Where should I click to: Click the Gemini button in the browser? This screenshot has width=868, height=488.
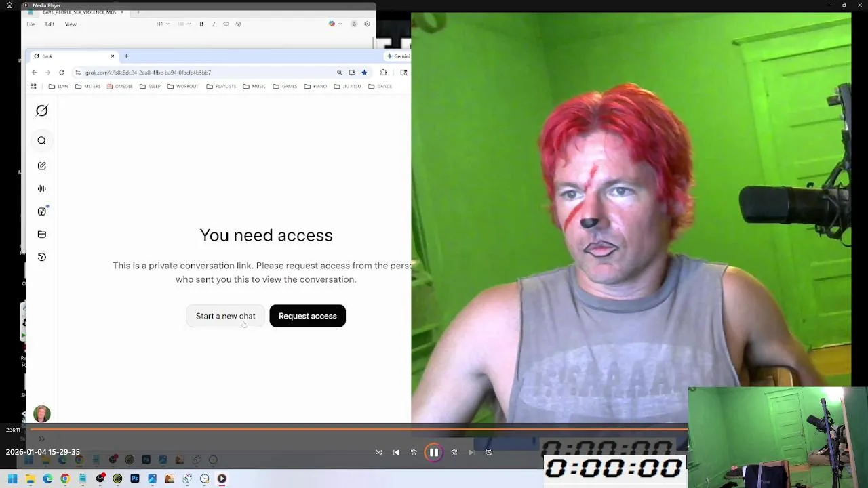(x=397, y=56)
